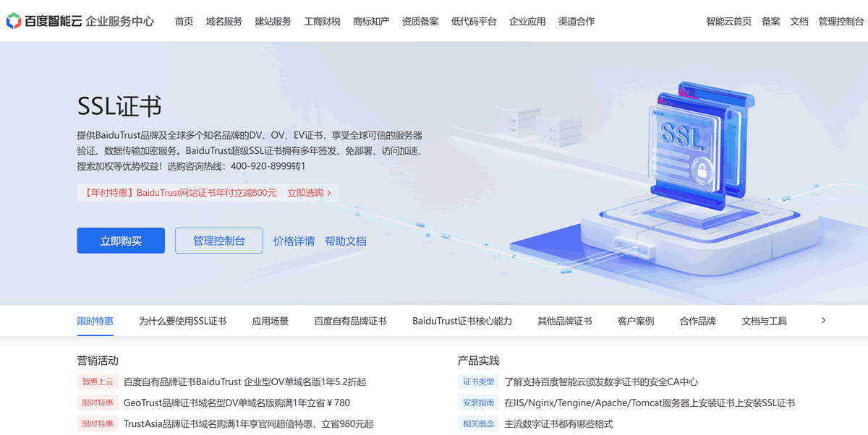The height and width of the screenshot is (435, 868).
Task: Select the 百度自有品牌证书 tab
Action: [350, 321]
